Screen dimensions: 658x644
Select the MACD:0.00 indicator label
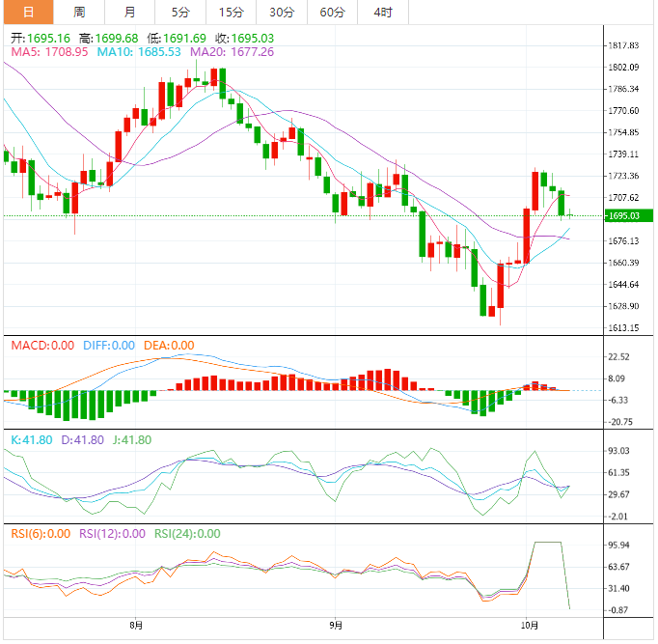pyautogui.click(x=41, y=345)
